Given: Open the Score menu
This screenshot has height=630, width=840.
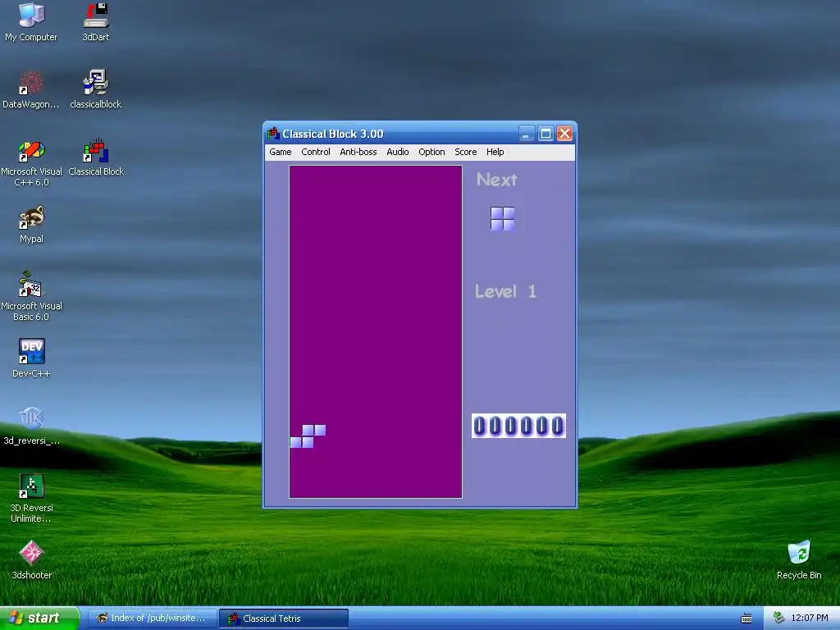Looking at the screenshot, I should coord(466,152).
